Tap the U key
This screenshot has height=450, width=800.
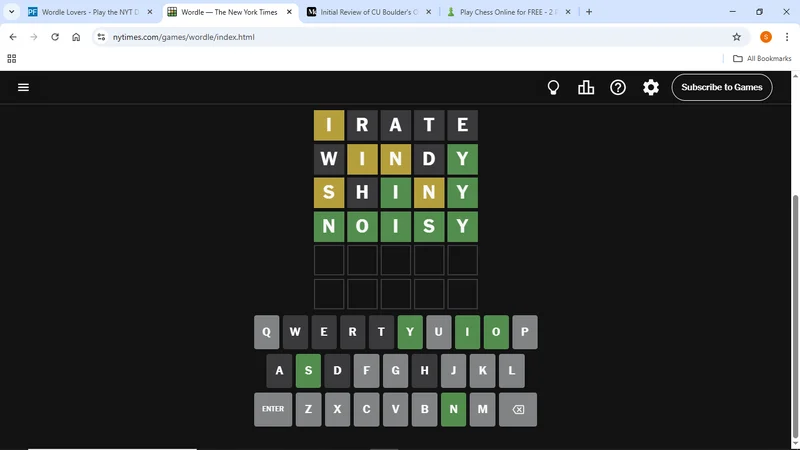[439, 332]
